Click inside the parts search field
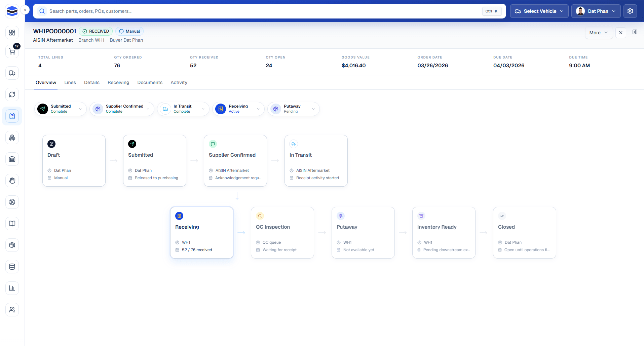The image size is (644, 346). (x=202, y=11)
